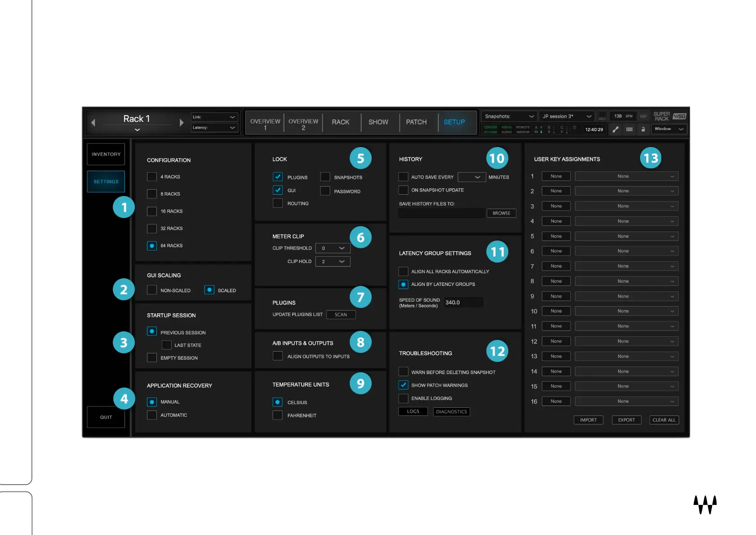Open the Logs button

point(413,411)
